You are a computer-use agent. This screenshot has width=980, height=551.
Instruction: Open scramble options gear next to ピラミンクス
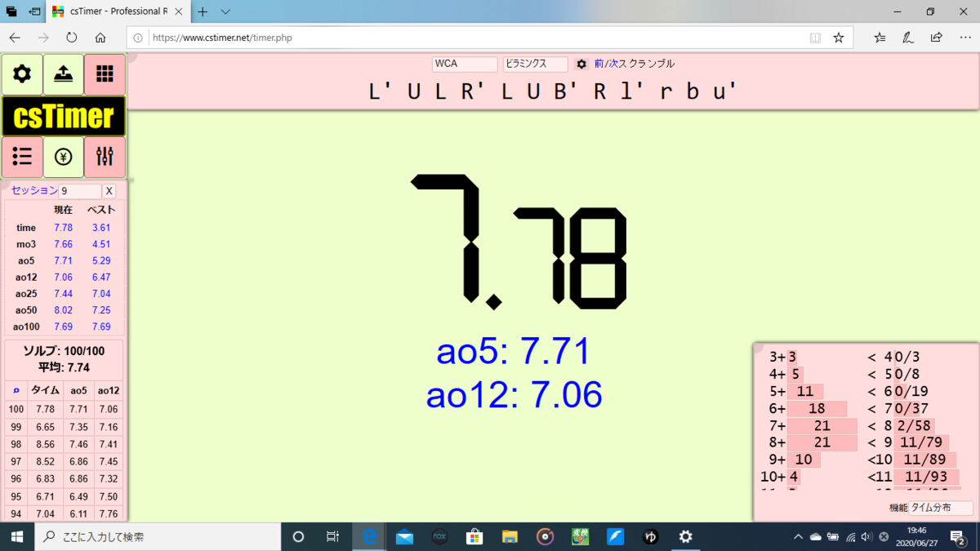(581, 64)
